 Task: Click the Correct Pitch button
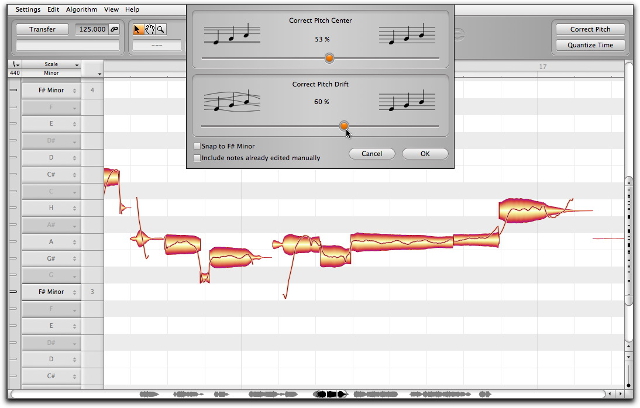point(590,29)
